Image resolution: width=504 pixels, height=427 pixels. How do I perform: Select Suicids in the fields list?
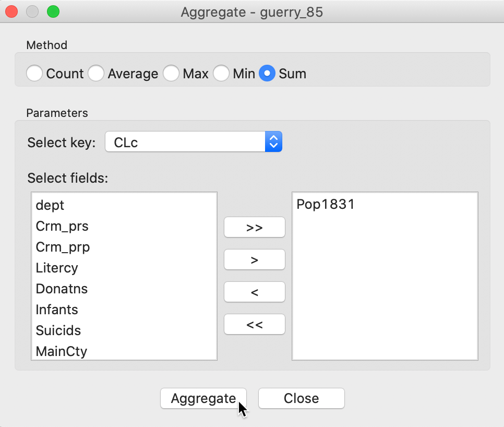[124, 330]
